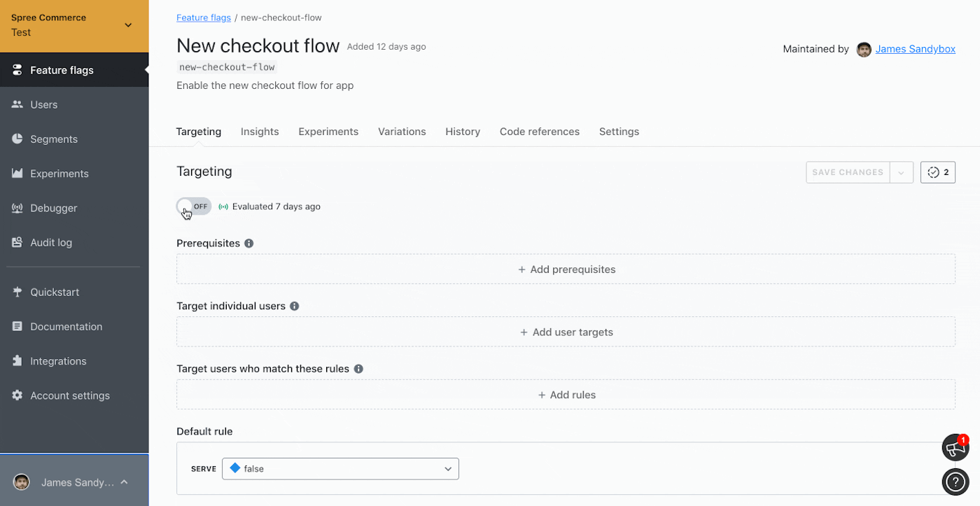Click info icon beside Target individual users
The width and height of the screenshot is (980, 506).
(295, 306)
